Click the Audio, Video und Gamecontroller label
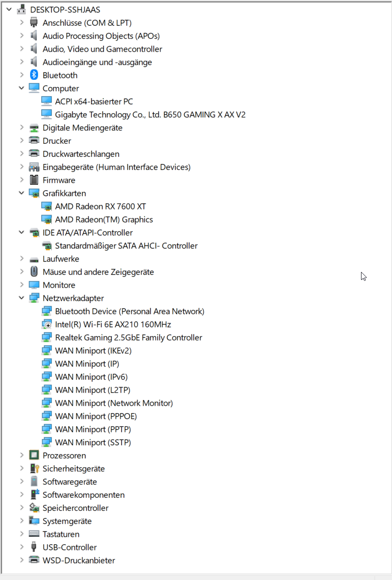This screenshot has height=580, width=392. pos(102,49)
